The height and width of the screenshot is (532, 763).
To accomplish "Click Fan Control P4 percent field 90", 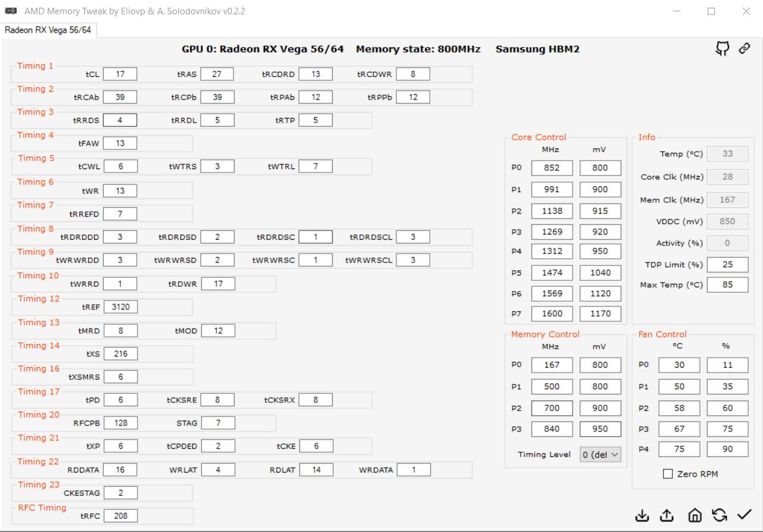I will click(x=727, y=449).
